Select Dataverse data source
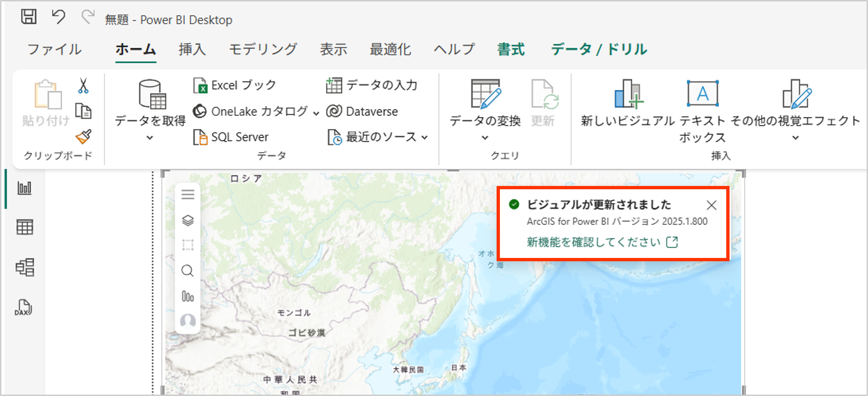868x396 pixels. coord(362,111)
